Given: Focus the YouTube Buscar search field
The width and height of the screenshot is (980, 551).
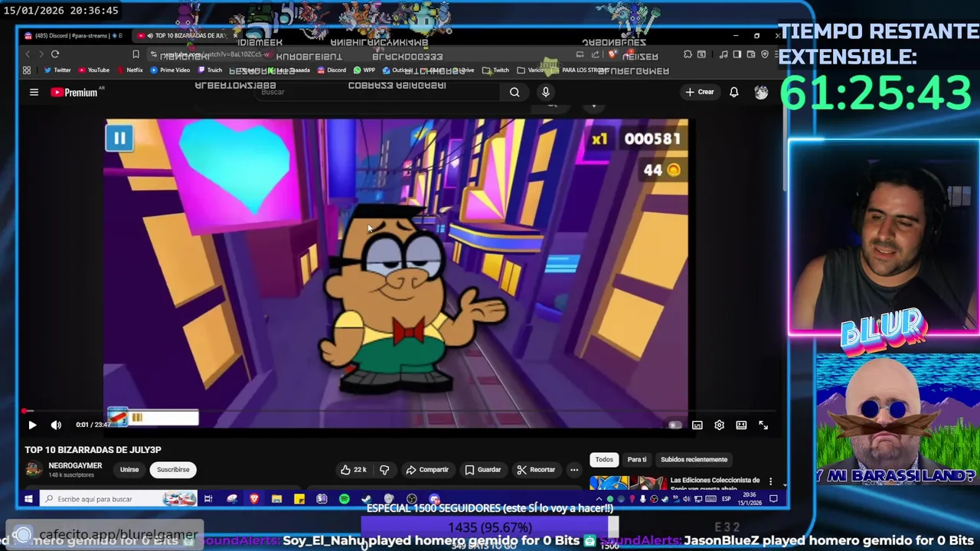Looking at the screenshot, I should pos(379,93).
